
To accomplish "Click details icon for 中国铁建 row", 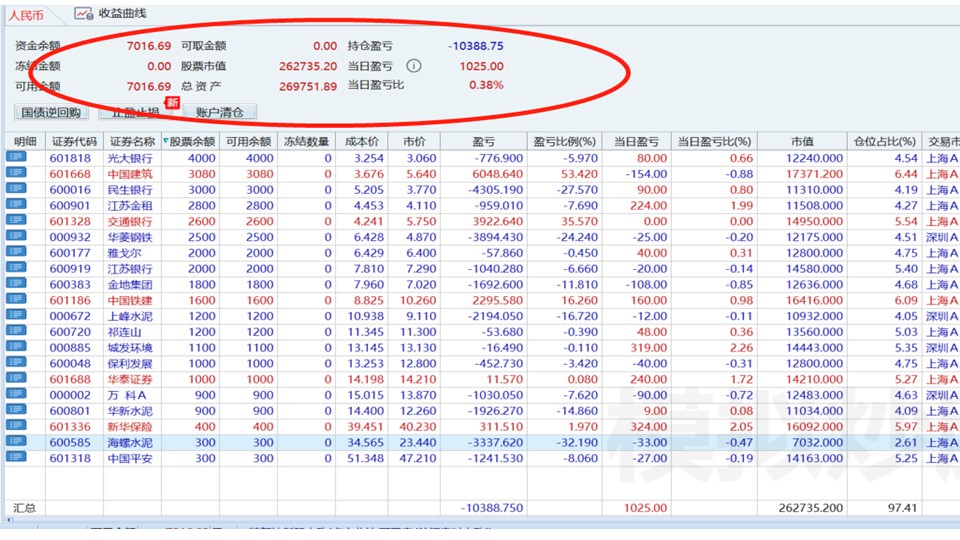I will pyautogui.click(x=17, y=300).
